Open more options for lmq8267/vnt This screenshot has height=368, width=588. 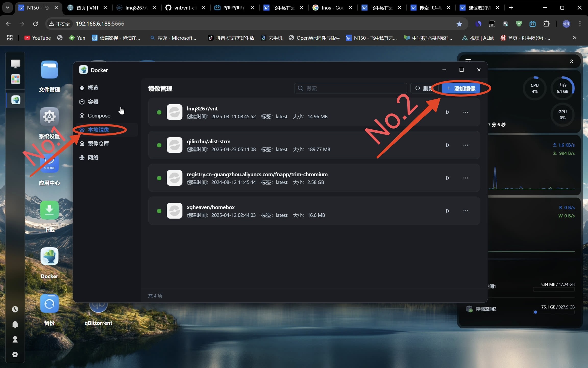[465, 112]
